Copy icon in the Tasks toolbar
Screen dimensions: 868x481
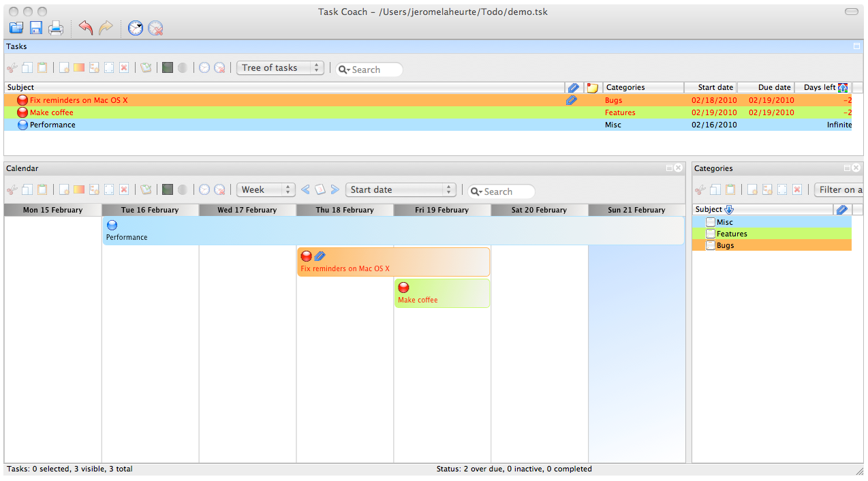coord(27,68)
